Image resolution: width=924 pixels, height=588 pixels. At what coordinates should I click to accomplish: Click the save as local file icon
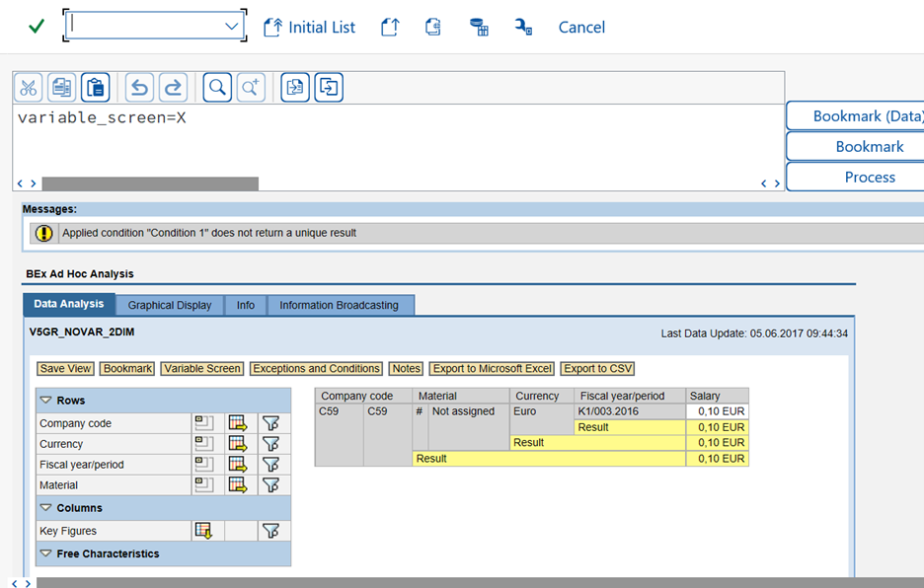coord(329,88)
